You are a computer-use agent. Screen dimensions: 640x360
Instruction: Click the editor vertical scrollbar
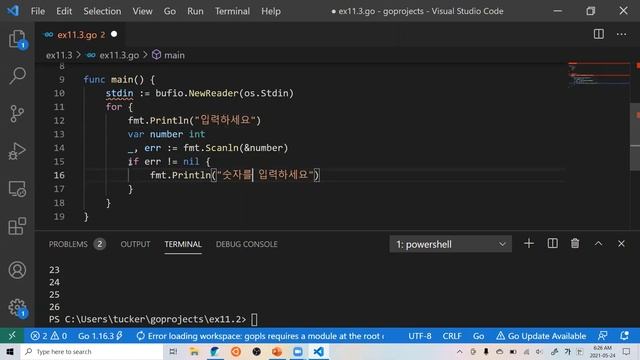[x=636, y=137]
